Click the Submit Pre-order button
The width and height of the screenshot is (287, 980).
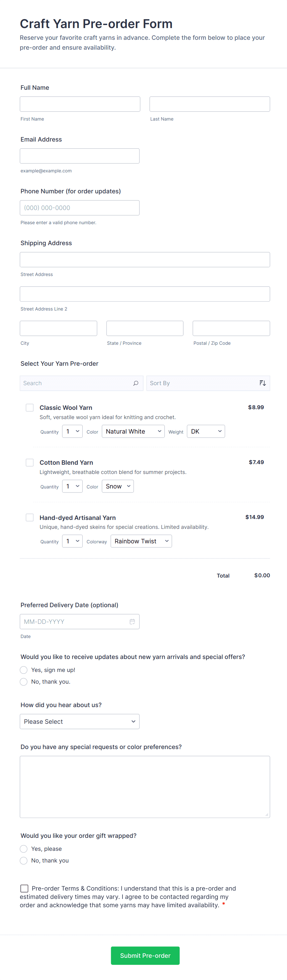click(145, 956)
